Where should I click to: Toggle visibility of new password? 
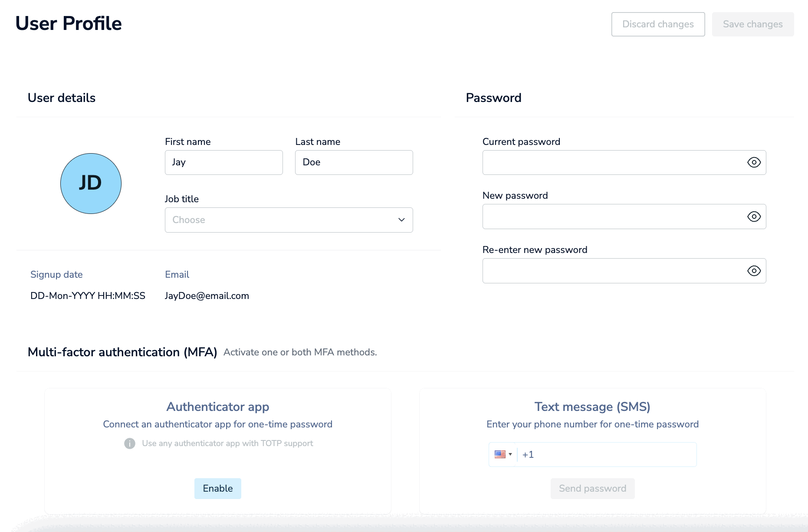coord(754,217)
